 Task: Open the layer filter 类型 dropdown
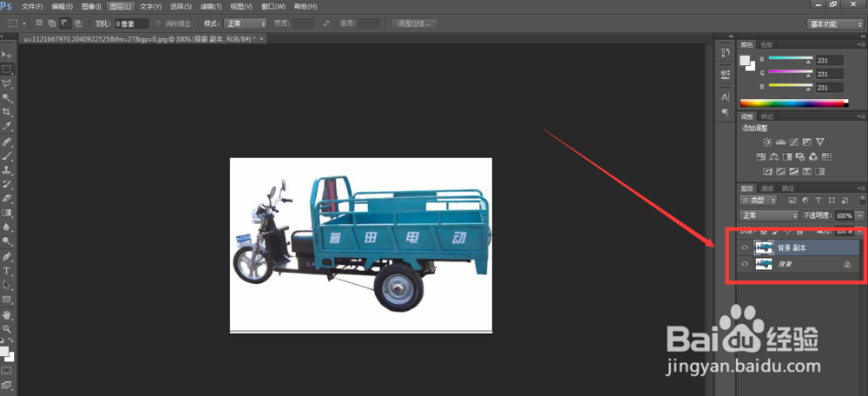click(x=759, y=200)
